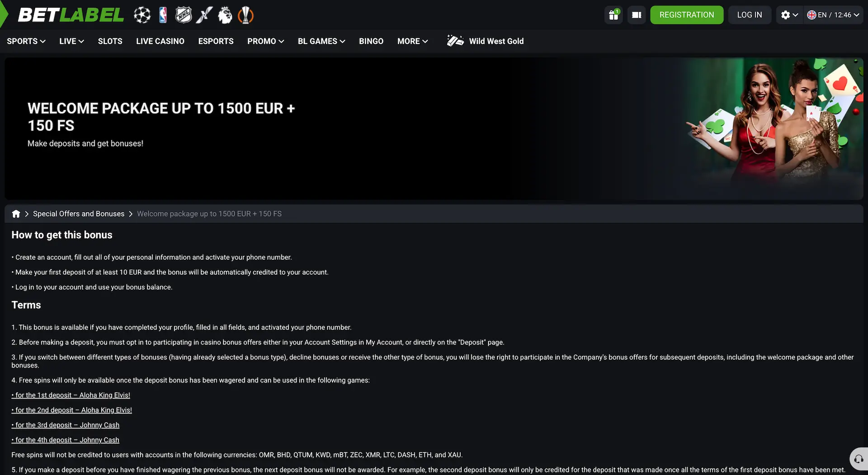The height and width of the screenshot is (475, 868).
Task: Expand the SPORTS dropdown menu
Action: click(26, 41)
